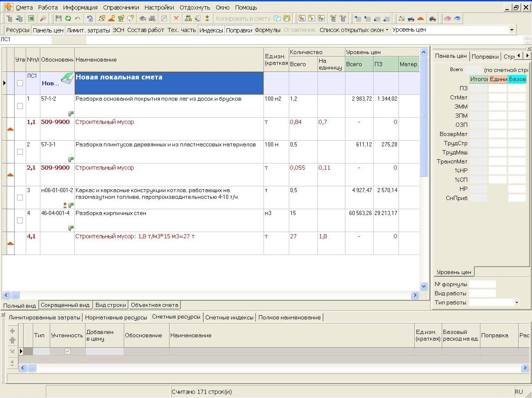Click the pink books icon

(x=447, y=18)
